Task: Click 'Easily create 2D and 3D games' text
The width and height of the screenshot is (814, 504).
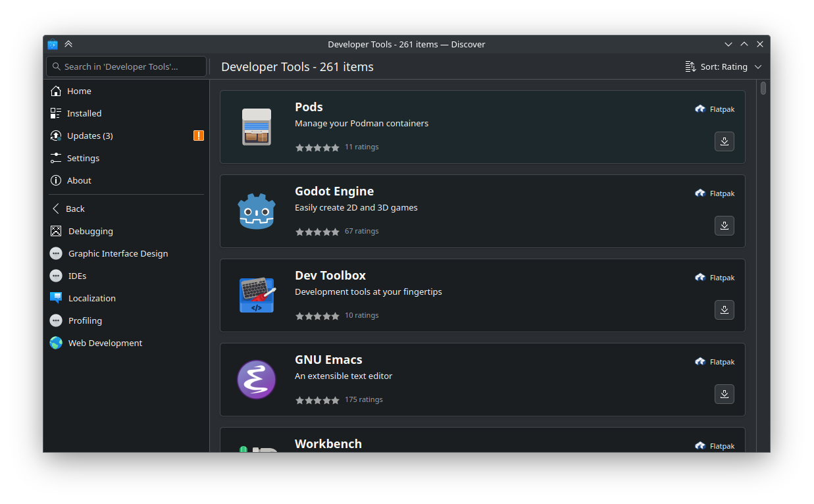Action: click(356, 208)
